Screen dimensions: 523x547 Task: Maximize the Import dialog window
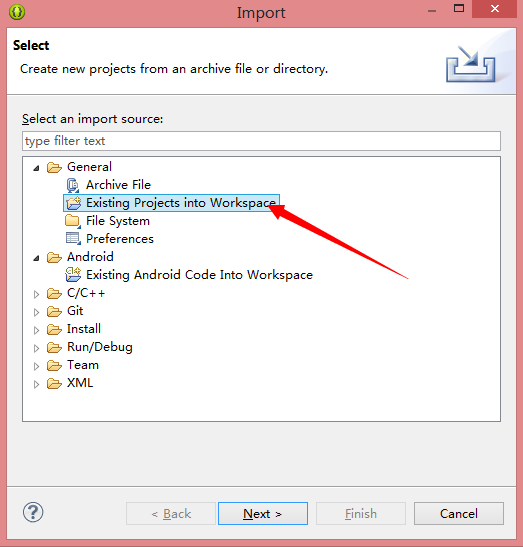coord(459,9)
